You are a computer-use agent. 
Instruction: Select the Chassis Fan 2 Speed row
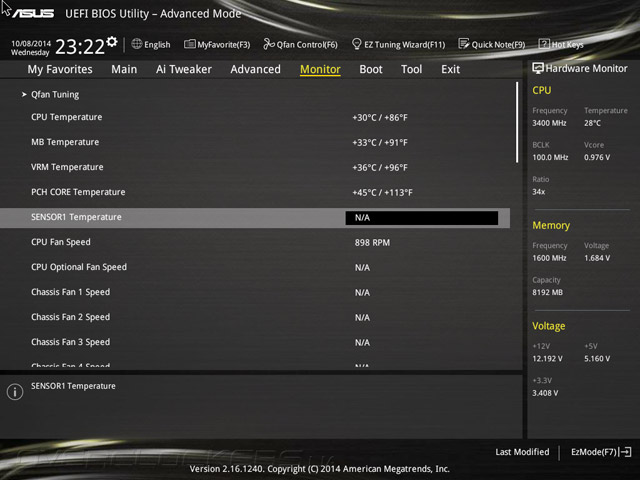point(255,317)
